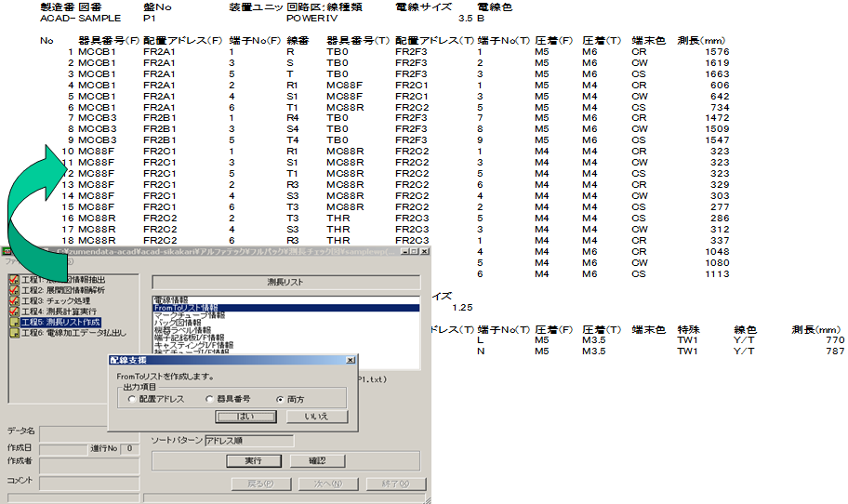
Task: Select 工程6 電線加工データ払出し tree item
Action: [73, 332]
